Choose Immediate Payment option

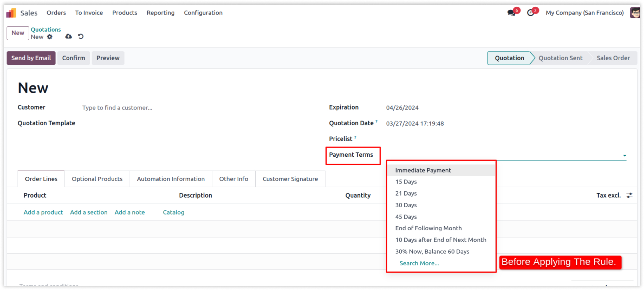click(441, 170)
